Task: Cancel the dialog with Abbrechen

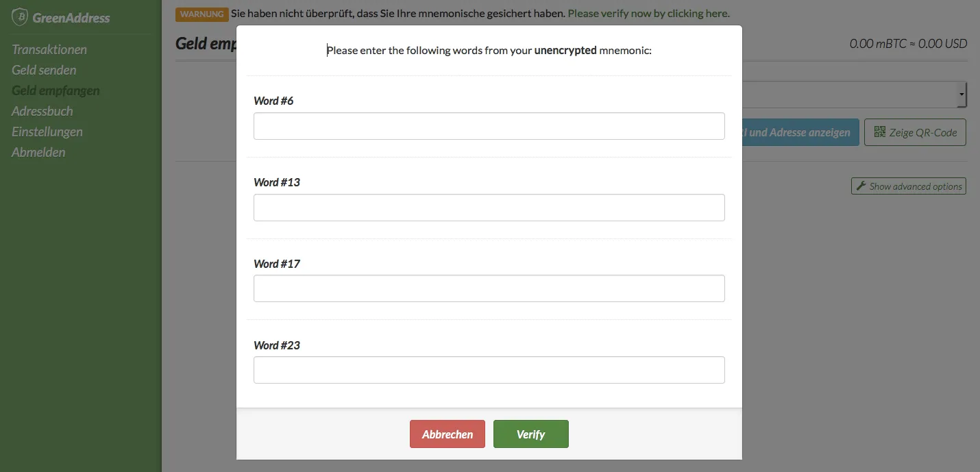Action: (x=448, y=434)
